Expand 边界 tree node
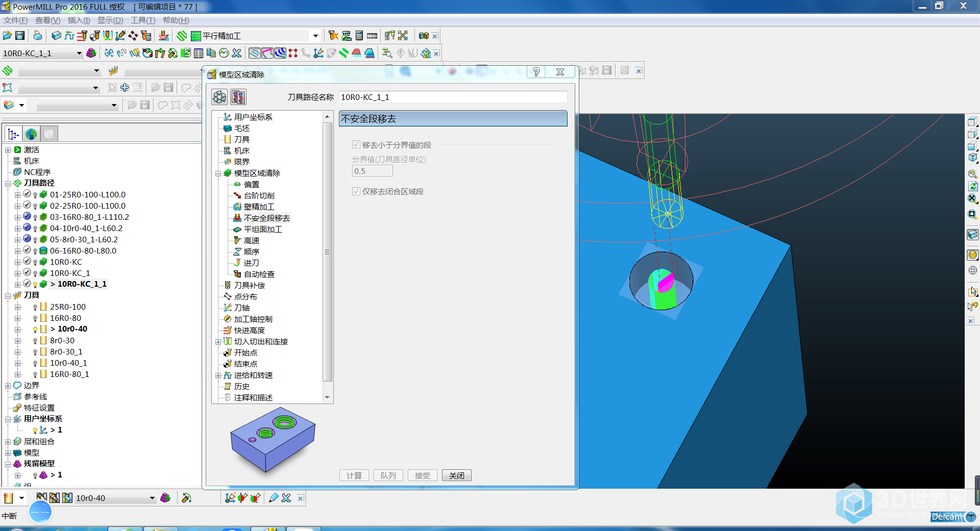The width and height of the screenshot is (980, 531). (8, 386)
